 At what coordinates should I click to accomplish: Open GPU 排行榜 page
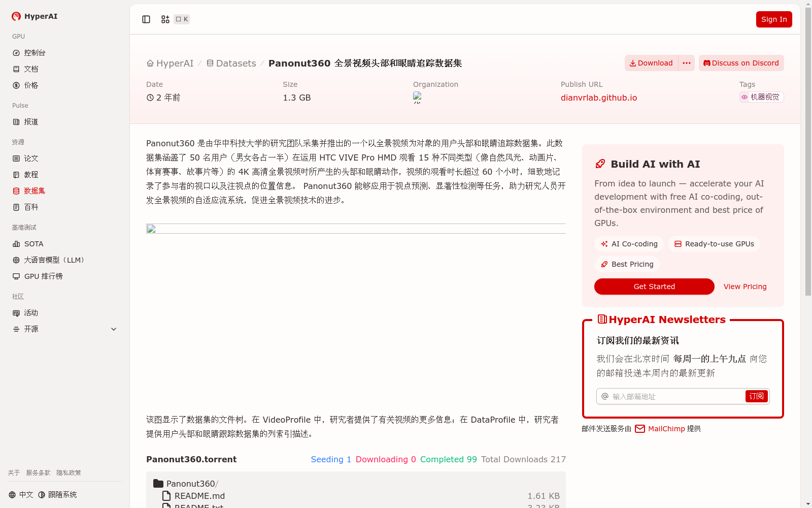point(65,276)
